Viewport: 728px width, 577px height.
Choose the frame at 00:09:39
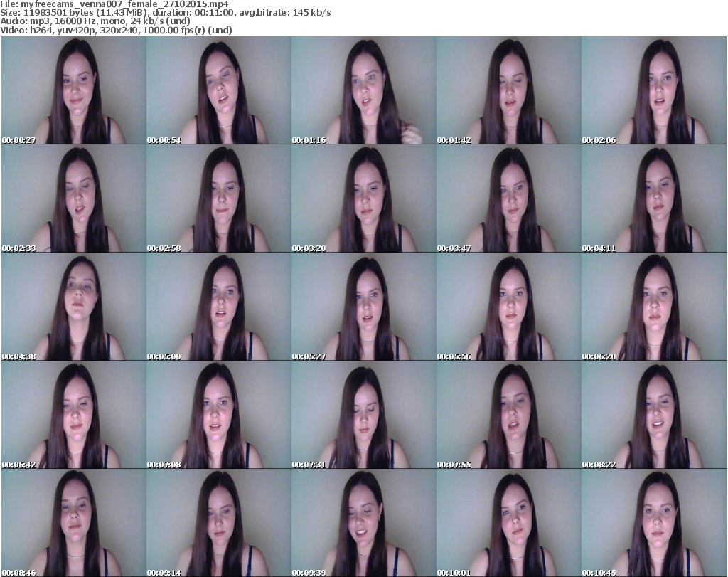coord(363,523)
